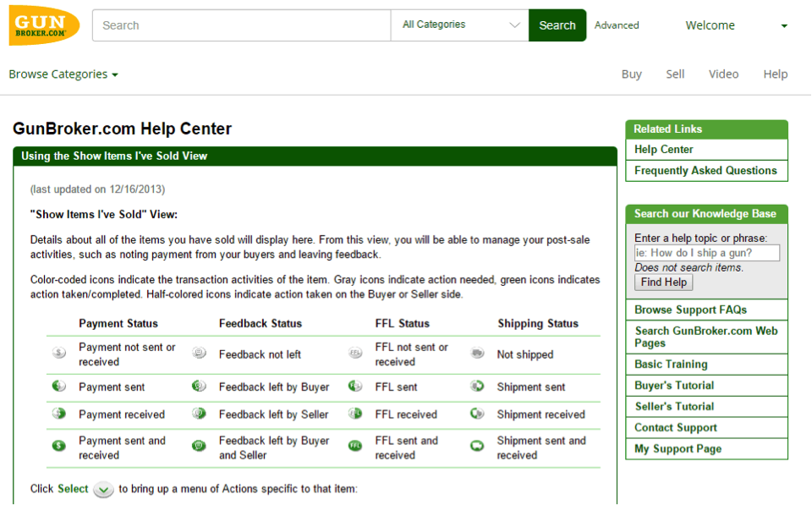Click the Advanced search link
The height and width of the screenshot is (505, 812).
(x=617, y=25)
